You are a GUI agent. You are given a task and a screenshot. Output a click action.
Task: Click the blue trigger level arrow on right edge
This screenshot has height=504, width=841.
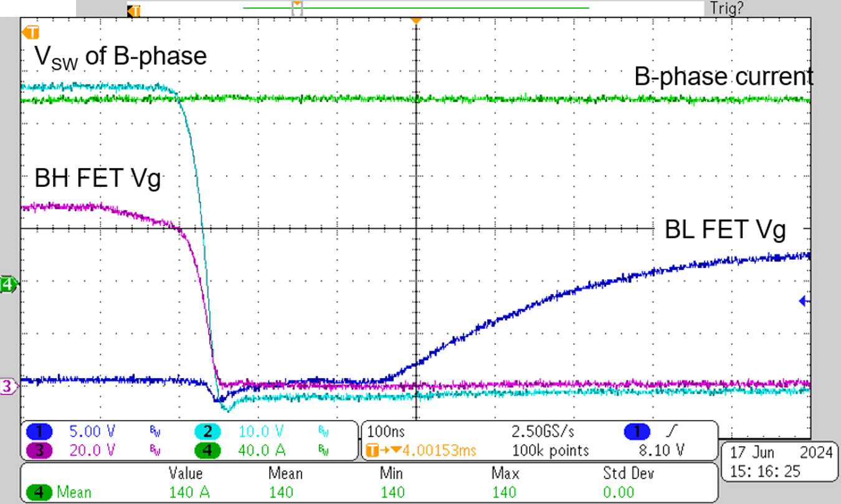[804, 302]
